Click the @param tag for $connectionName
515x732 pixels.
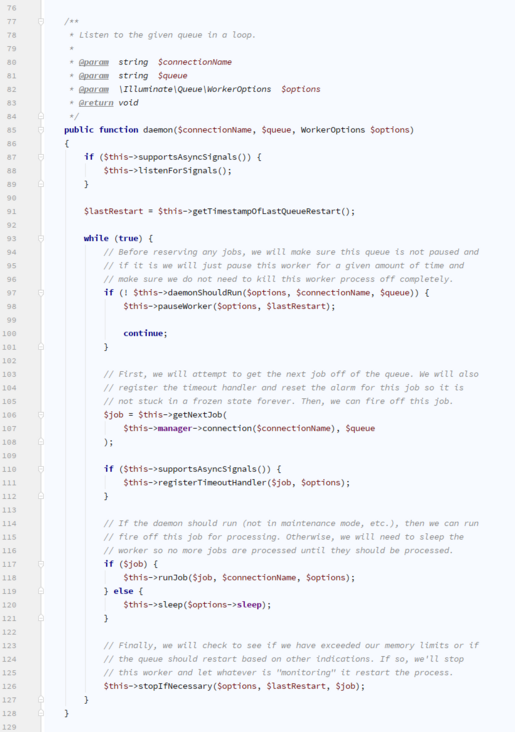click(94, 62)
